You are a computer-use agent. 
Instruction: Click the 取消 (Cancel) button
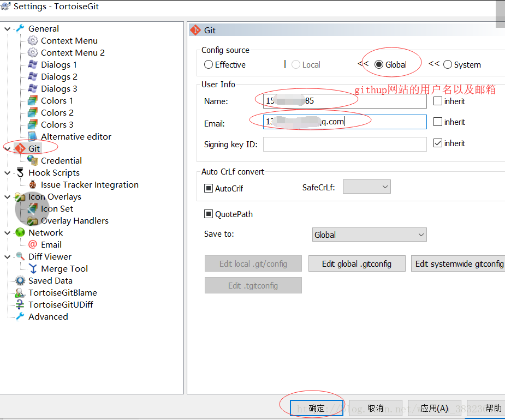(x=375, y=408)
